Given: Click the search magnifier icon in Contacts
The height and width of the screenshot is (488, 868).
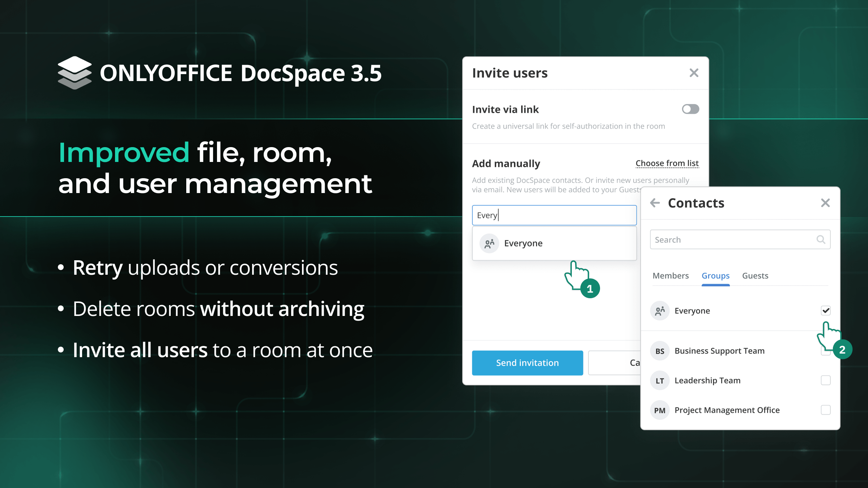Looking at the screenshot, I should tap(821, 240).
